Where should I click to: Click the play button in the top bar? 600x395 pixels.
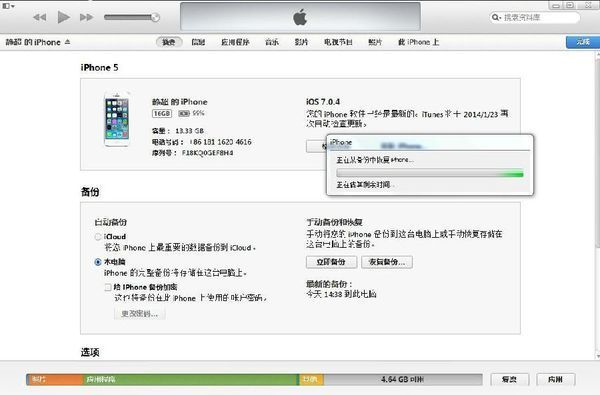coord(64,17)
